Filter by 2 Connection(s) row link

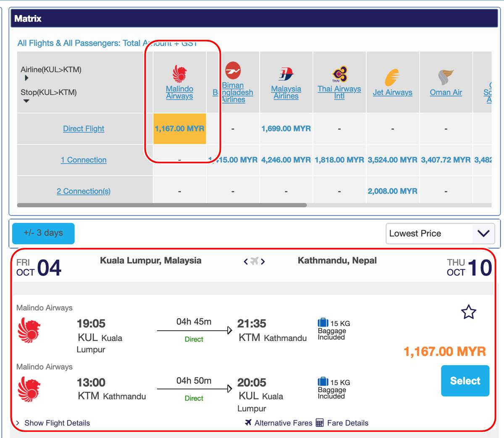[84, 191]
